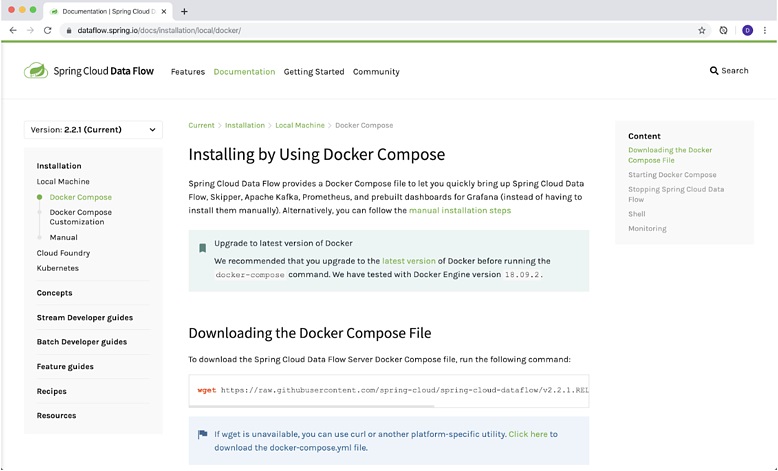Click the flag icon in wget note
Image resolution: width=778 pixels, height=471 pixels.
(202, 434)
